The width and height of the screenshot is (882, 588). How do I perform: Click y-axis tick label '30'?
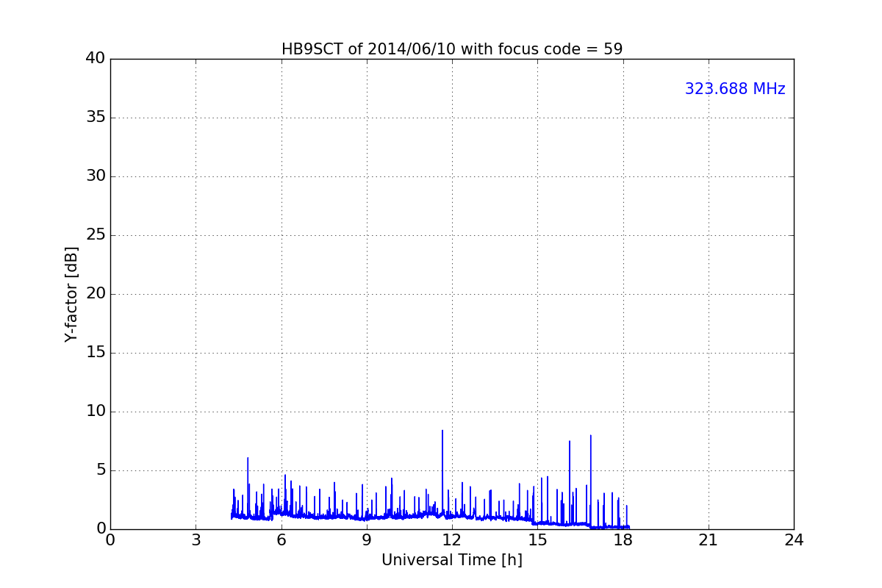tap(96, 176)
